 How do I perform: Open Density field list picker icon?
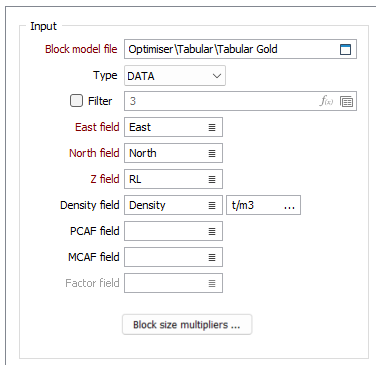click(x=212, y=205)
